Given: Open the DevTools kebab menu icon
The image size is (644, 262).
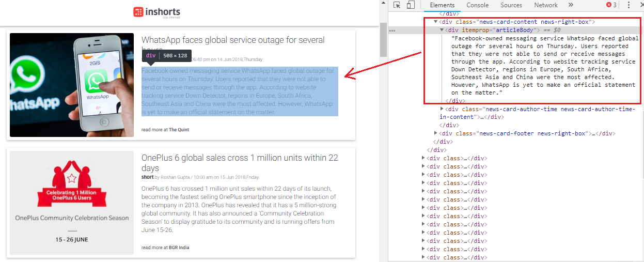Looking at the screenshot, I should click(x=629, y=5).
